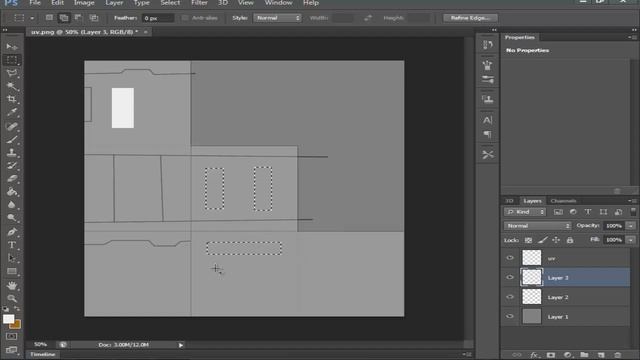640x360 pixels.
Task: Create a new layer
Action: click(601, 355)
